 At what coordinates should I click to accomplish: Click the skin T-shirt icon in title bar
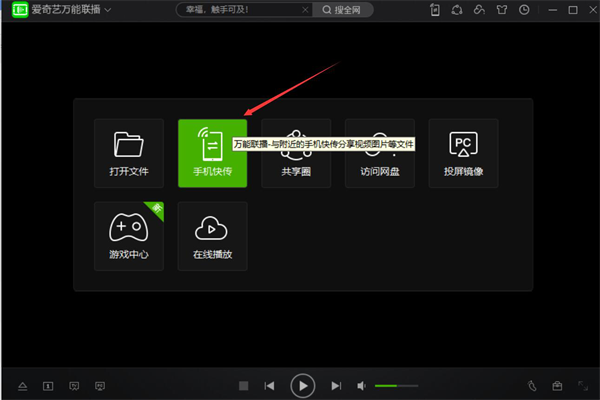tap(502, 10)
